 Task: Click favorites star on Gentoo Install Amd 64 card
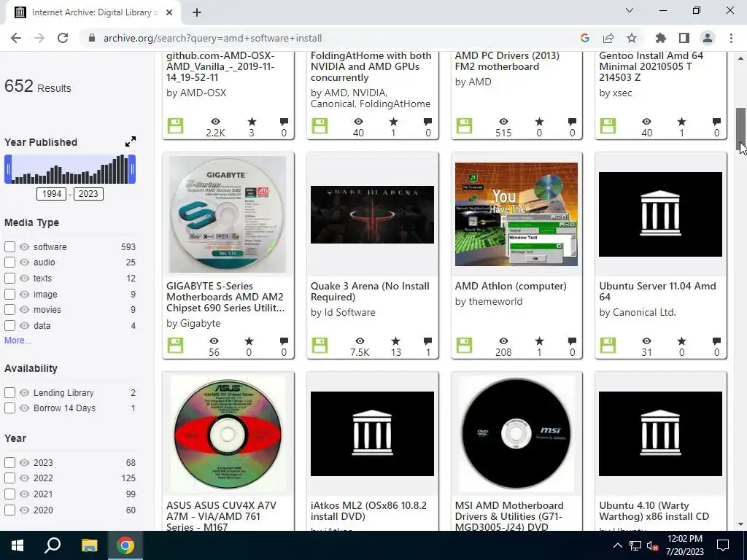point(682,122)
